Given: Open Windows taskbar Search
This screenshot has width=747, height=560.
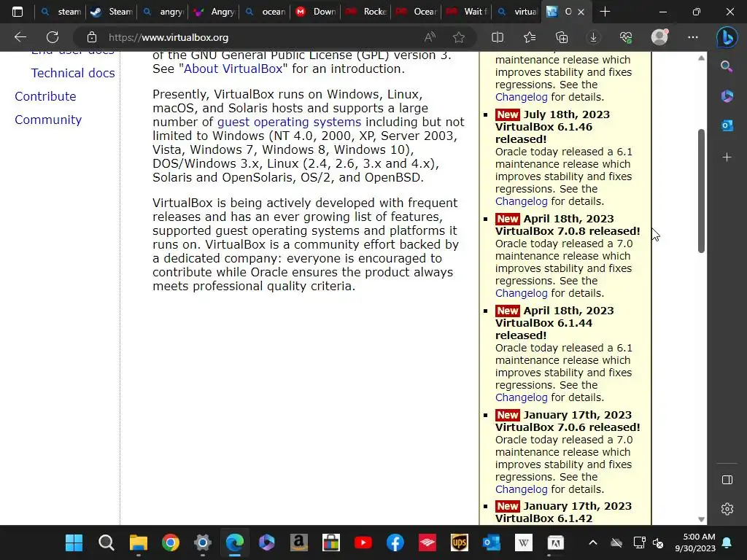Looking at the screenshot, I should pos(107,542).
